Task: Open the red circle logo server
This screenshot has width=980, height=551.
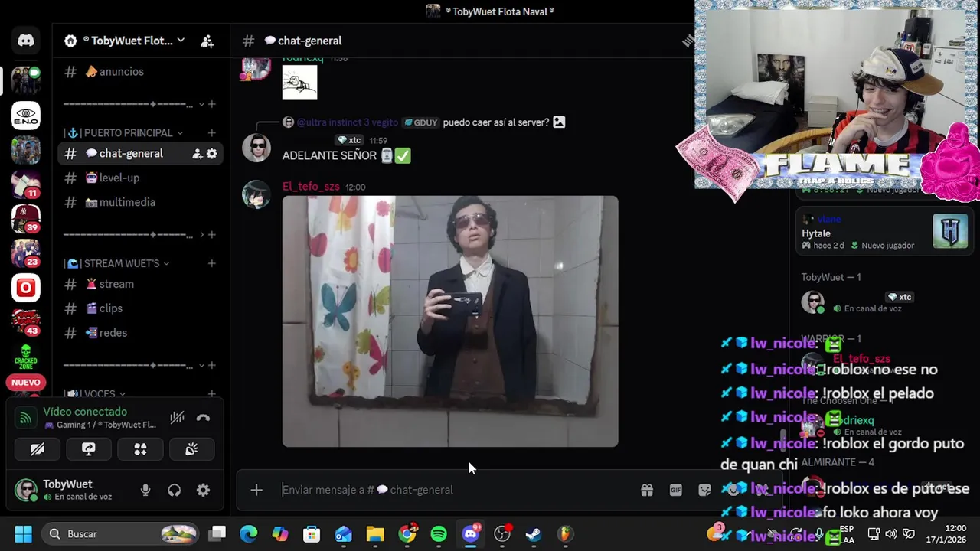Action: tap(26, 288)
